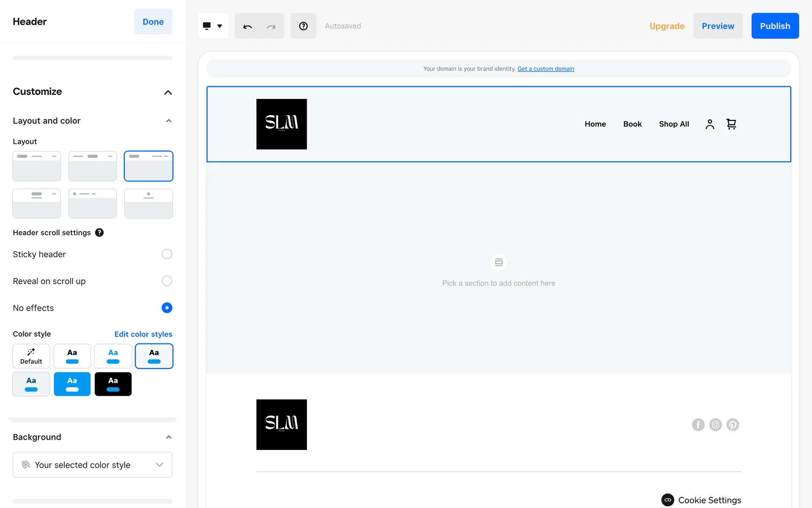Click the undo arrow icon
The height and width of the screenshot is (508, 812).
pyautogui.click(x=247, y=26)
